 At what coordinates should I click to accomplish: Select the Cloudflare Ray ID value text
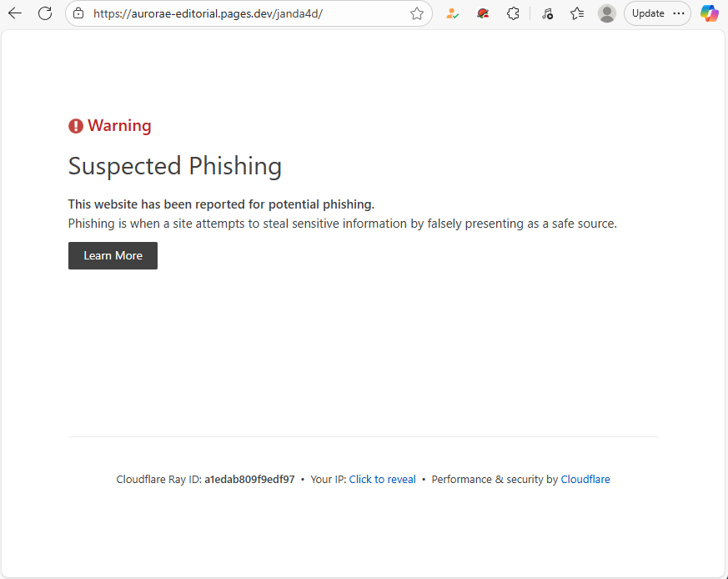coord(249,479)
